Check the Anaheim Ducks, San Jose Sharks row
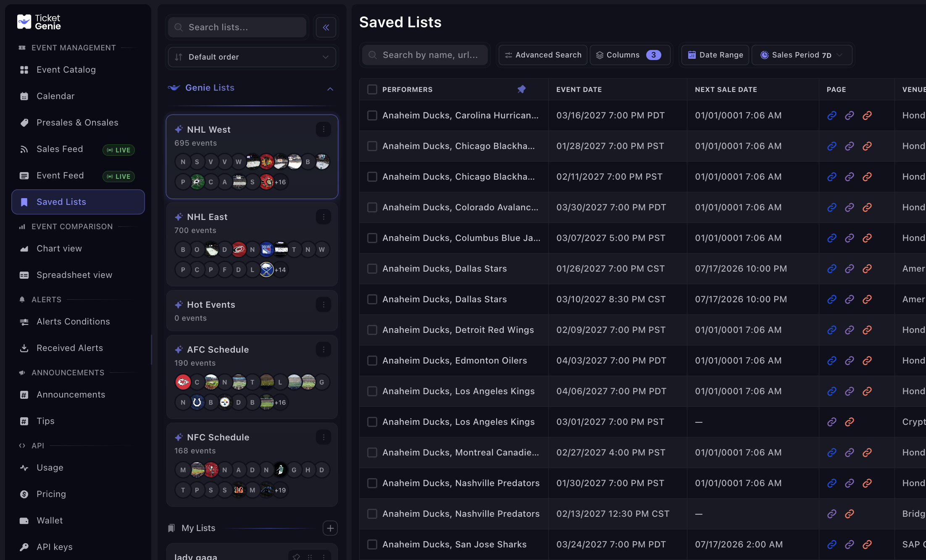The width and height of the screenshot is (926, 560). [x=372, y=544]
